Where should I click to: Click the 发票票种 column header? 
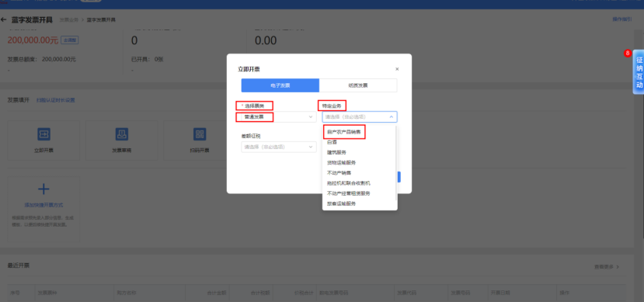click(47, 293)
